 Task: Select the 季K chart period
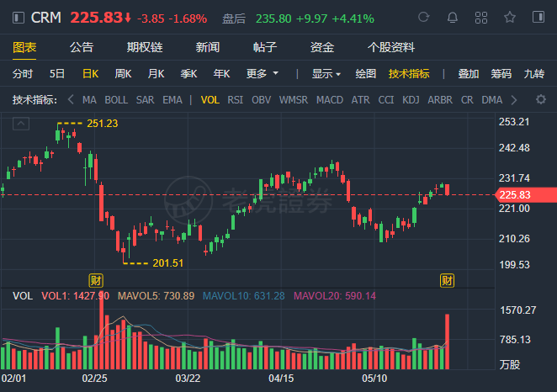point(188,74)
